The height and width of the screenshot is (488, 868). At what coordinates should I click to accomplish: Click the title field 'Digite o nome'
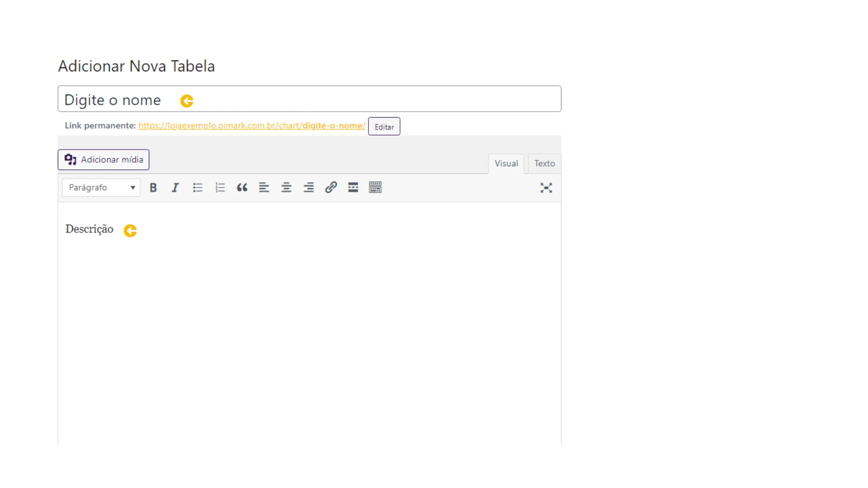[x=310, y=99]
